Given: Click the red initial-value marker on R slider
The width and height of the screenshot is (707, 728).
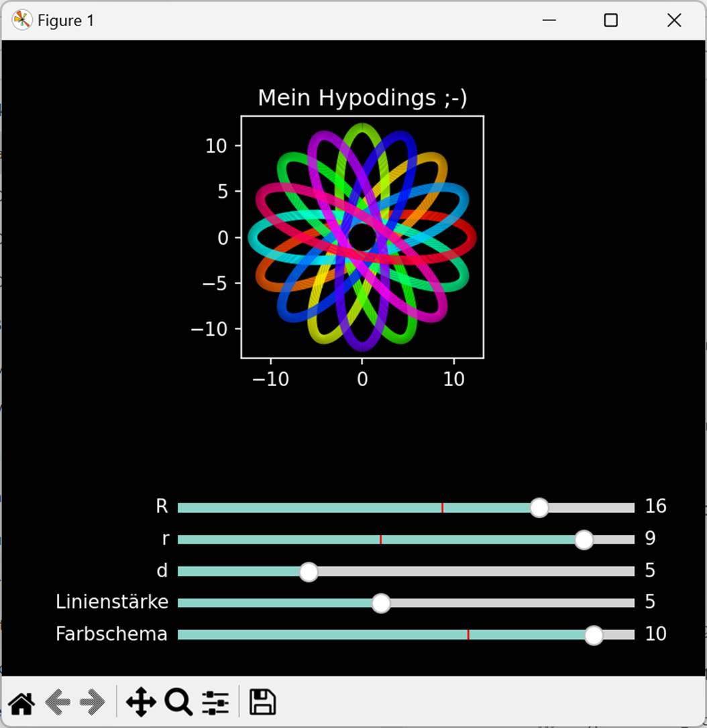Looking at the screenshot, I should tap(442, 507).
